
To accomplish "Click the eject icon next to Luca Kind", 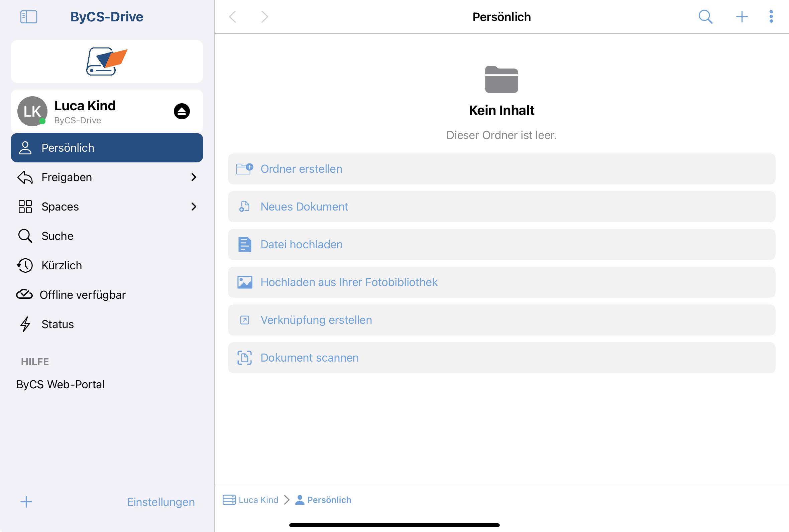I will point(182,111).
